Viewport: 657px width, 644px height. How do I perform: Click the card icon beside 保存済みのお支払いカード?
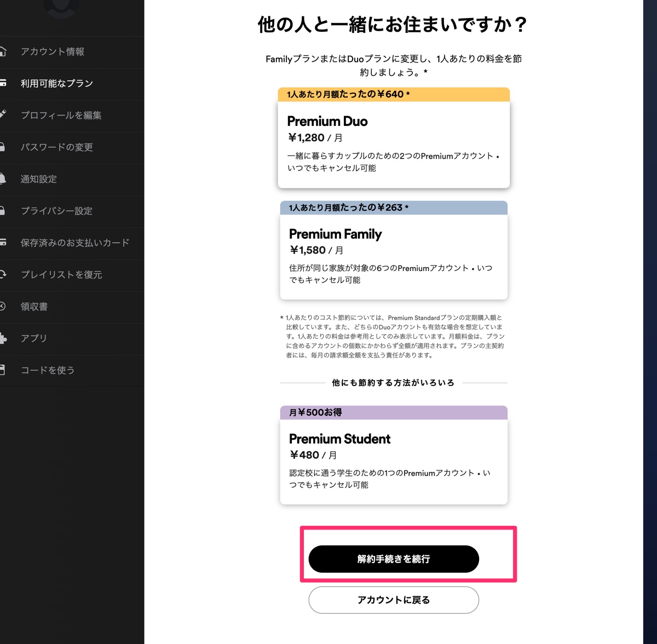3,243
